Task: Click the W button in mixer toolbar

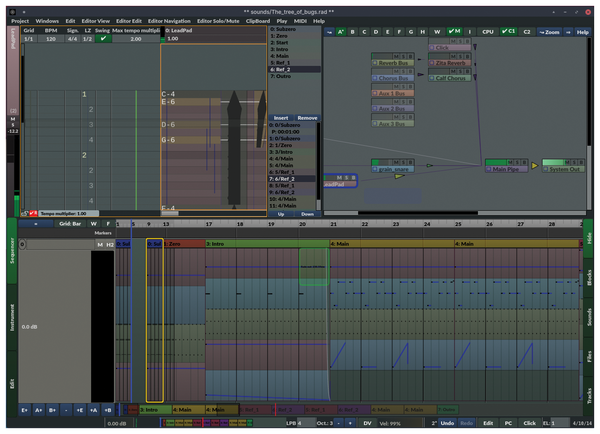Action: tap(437, 32)
